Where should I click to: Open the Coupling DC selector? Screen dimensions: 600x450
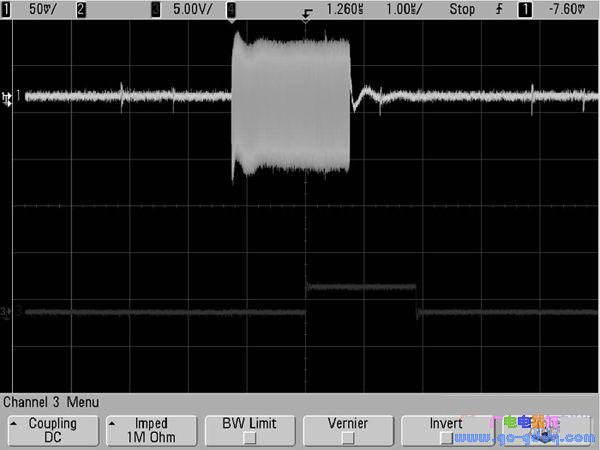coord(53,430)
